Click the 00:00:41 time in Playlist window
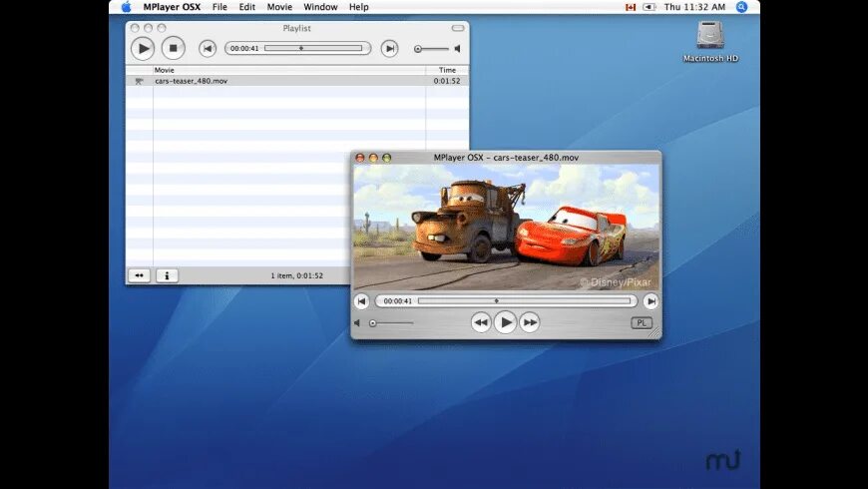The width and height of the screenshot is (868, 489). 244,49
